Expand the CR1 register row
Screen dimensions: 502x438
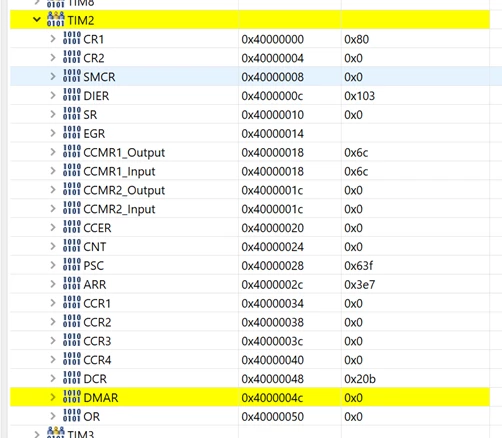(53, 39)
